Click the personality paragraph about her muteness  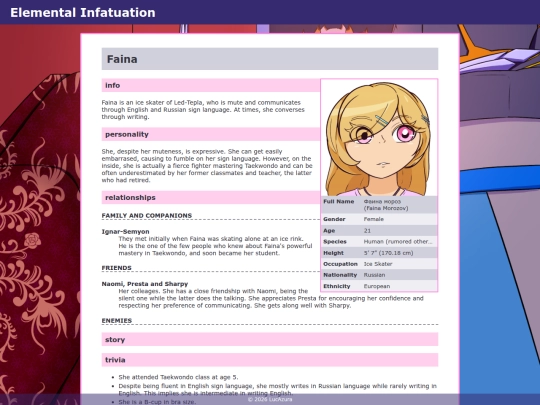coord(207,166)
